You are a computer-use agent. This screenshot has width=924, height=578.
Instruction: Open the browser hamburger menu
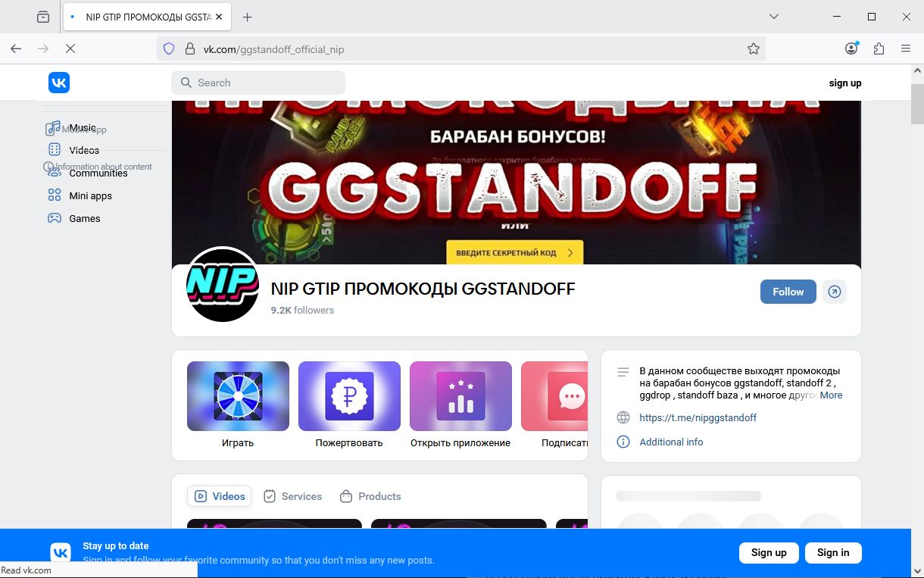tap(906, 48)
